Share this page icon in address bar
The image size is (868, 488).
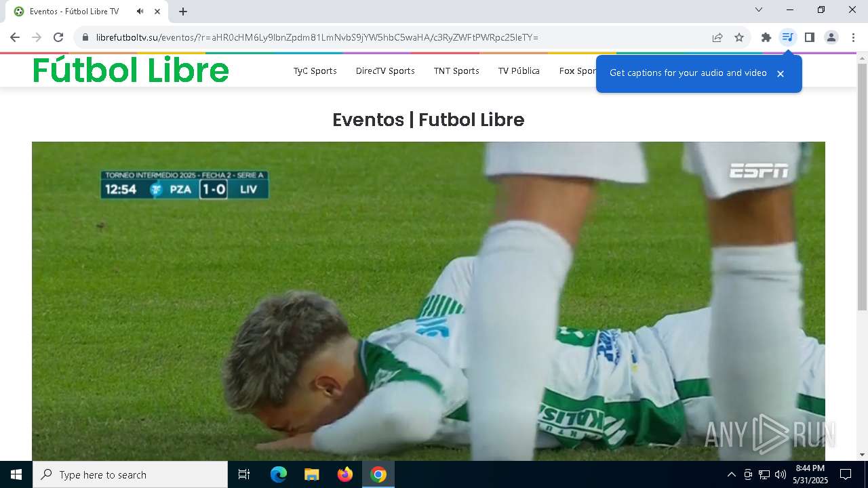[717, 37]
